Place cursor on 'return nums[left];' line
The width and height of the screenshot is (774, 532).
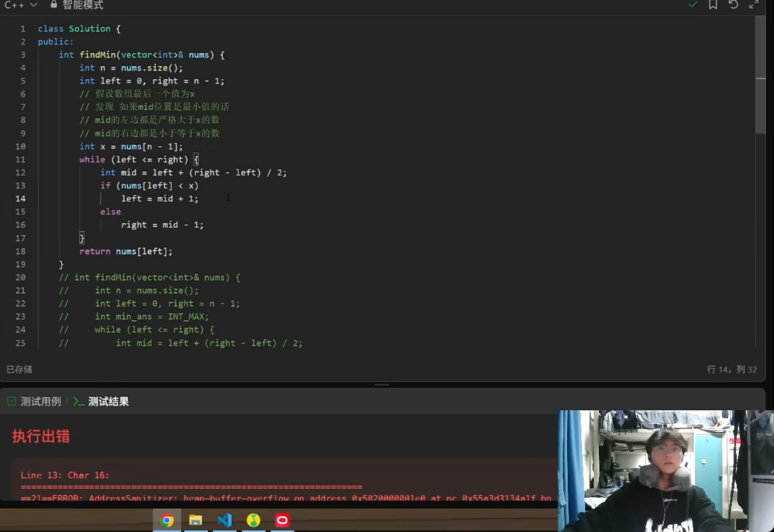click(x=126, y=251)
